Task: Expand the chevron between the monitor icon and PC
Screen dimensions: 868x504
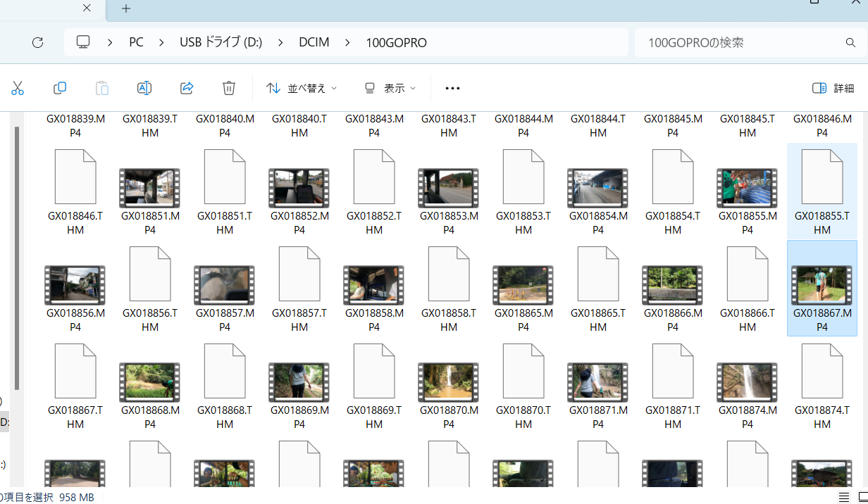Action: [110, 42]
